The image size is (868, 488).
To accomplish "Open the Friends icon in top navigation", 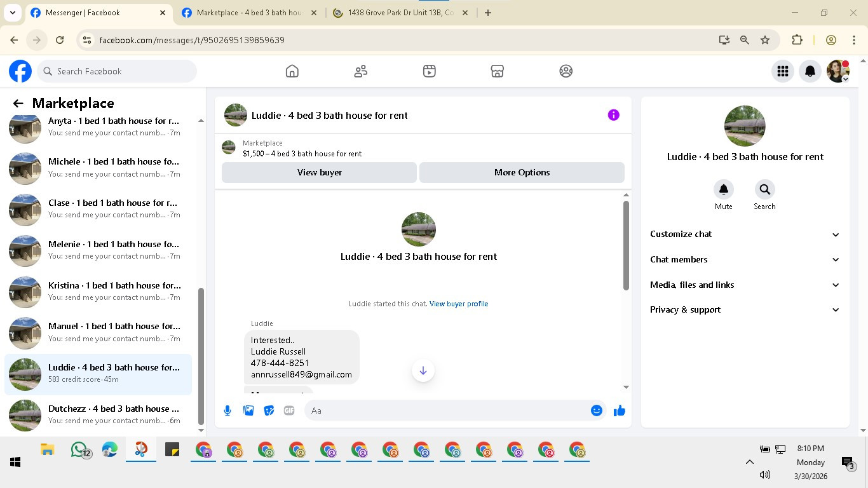I will pos(361,71).
